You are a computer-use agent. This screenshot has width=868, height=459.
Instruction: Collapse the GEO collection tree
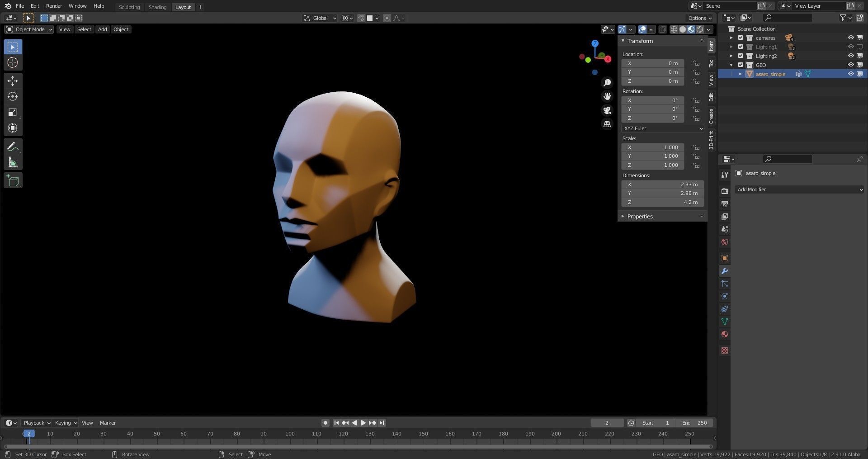731,65
